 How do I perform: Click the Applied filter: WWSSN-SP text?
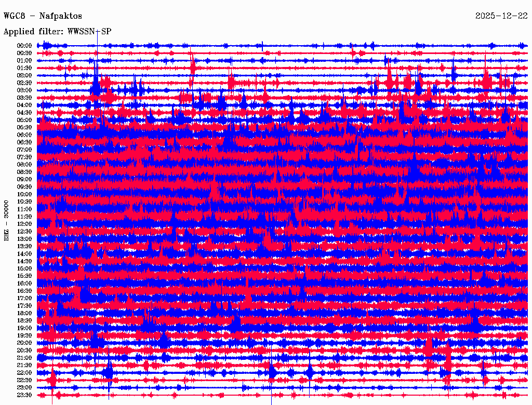(57, 32)
